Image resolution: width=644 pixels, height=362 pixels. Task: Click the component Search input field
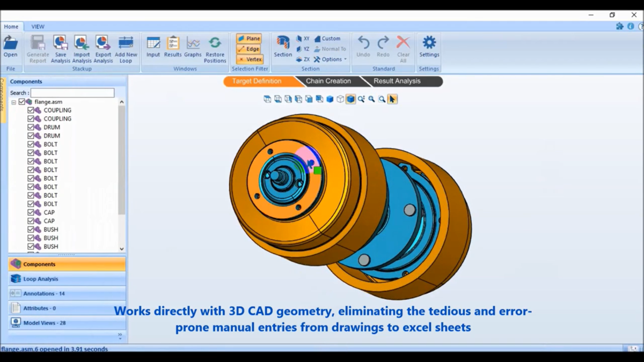[72, 93]
